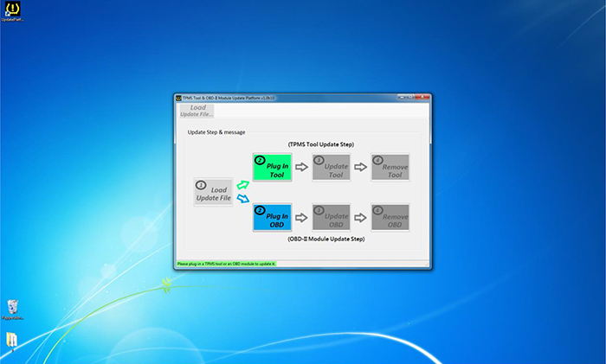This screenshot has height=364, width=606.
Task: Click arrow between Update Tool and Remove Tool
Action: [x=360, y=167]
